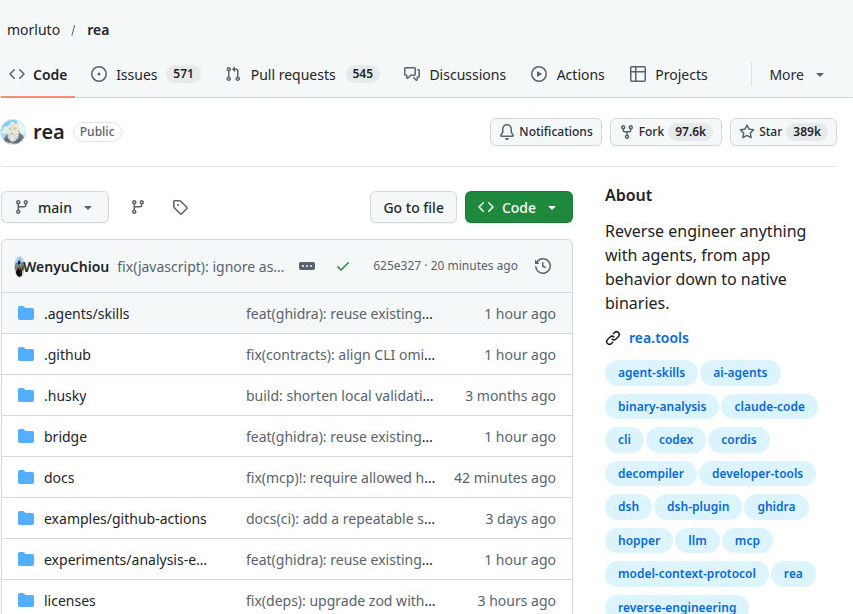Open the Actions tab
853x614 pixels.
tap(567, 75)
